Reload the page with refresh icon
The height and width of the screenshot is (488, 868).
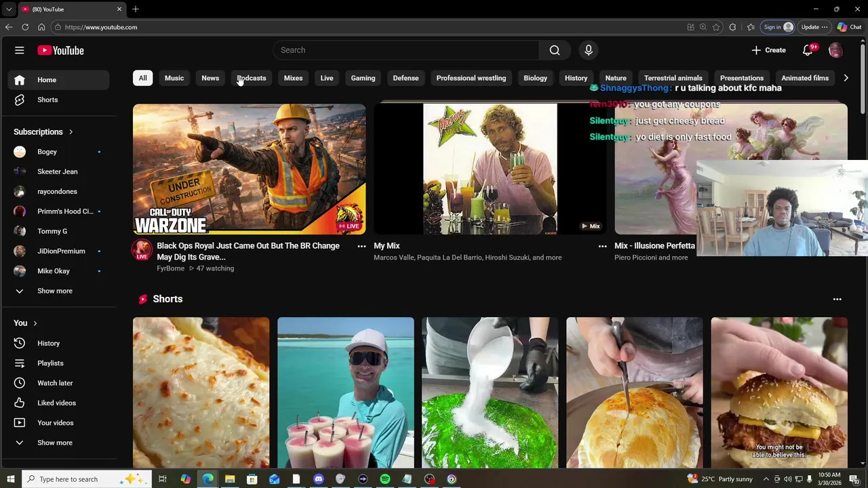25,27
